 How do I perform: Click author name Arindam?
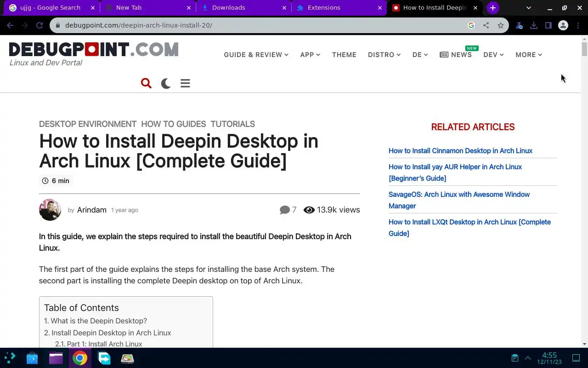92,210
